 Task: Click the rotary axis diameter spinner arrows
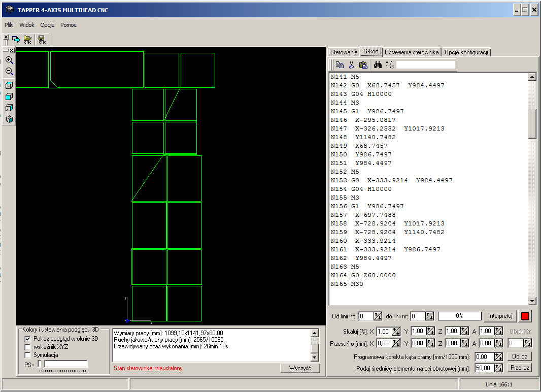(498, 368)
